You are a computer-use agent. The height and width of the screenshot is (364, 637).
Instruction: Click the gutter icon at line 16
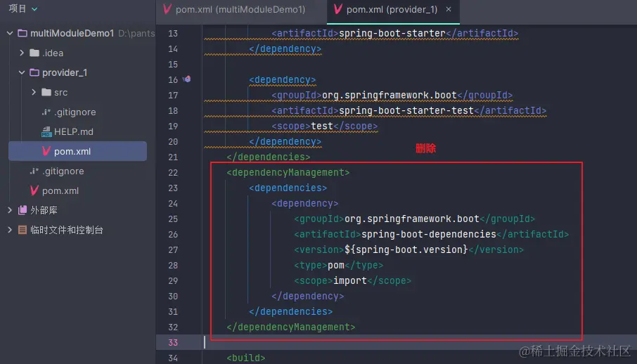click(x=186, y=79)
